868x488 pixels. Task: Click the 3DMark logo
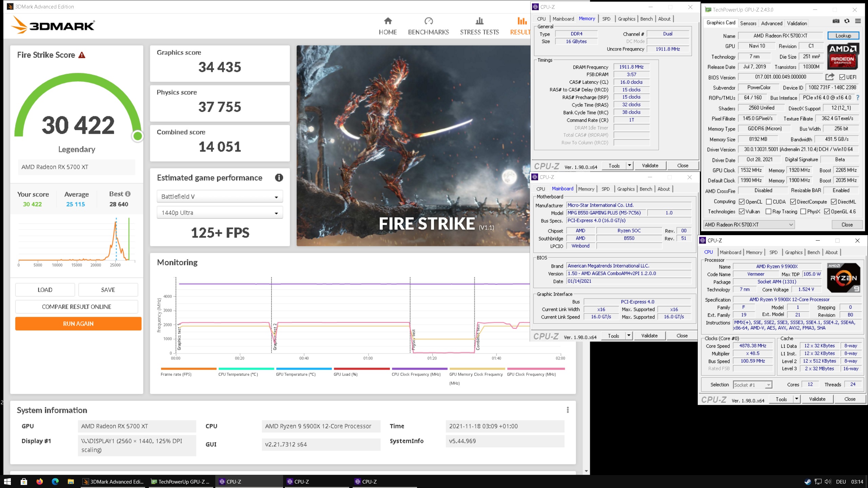[x=53, y=25]
